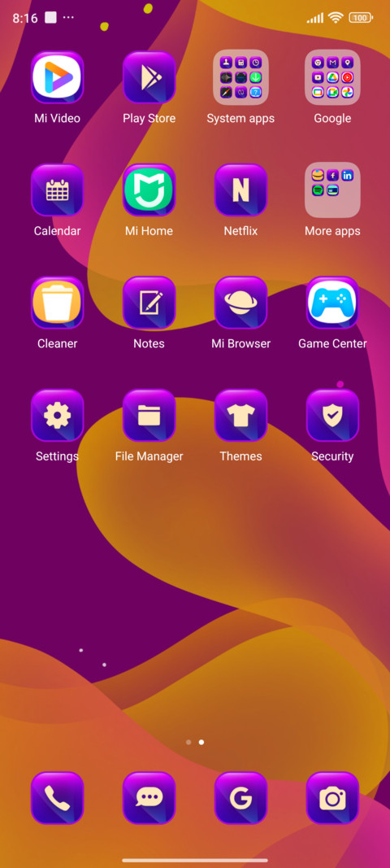390x868 pixels.
Task: Tap the "System apps" label text
Action: pyautogui.click(x=240, y=119)
